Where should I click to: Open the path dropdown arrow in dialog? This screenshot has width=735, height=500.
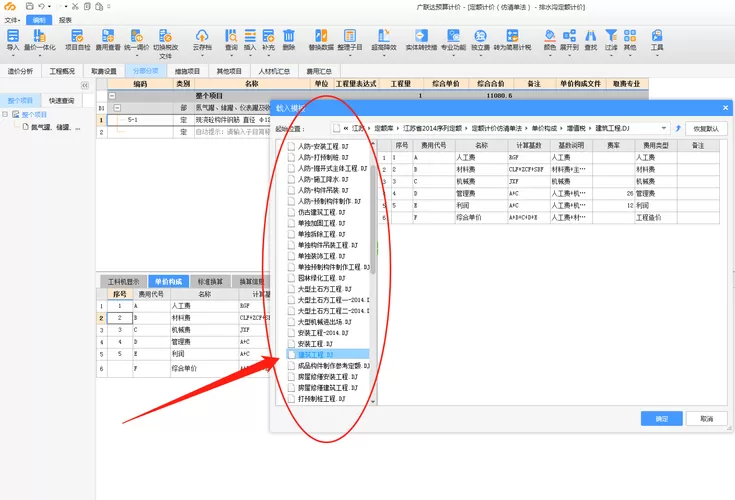tap(664, 128)
